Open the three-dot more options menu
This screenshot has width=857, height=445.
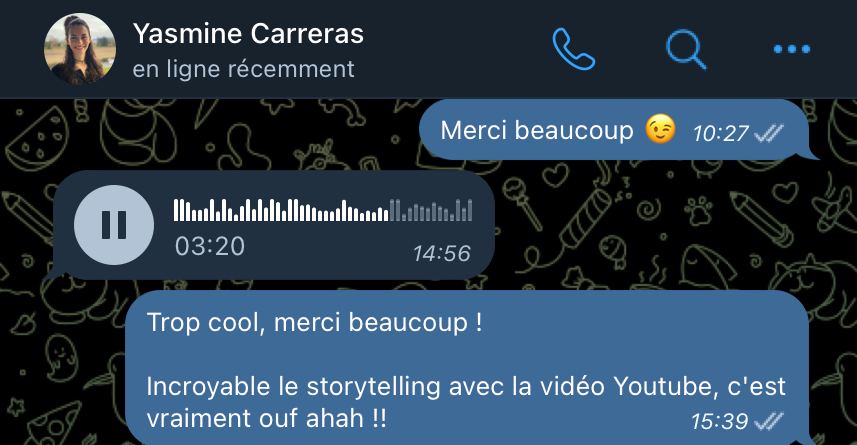tap(792, 49)
